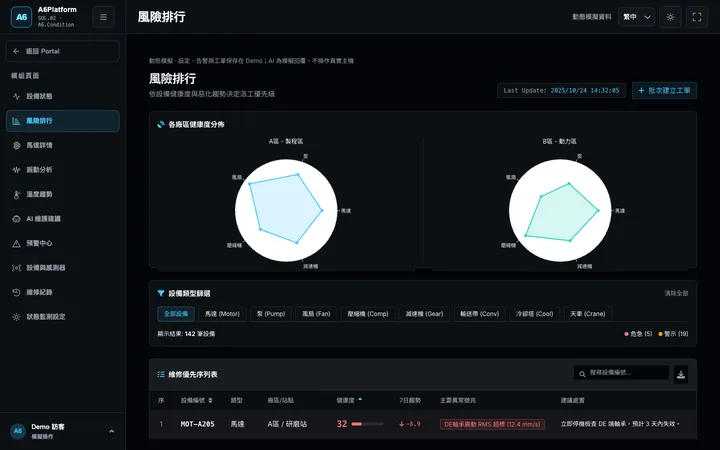The width and height of the screenshot is (720, 450).
Task: Click 危急 (5) status indicator
Action: coord(638,334)
